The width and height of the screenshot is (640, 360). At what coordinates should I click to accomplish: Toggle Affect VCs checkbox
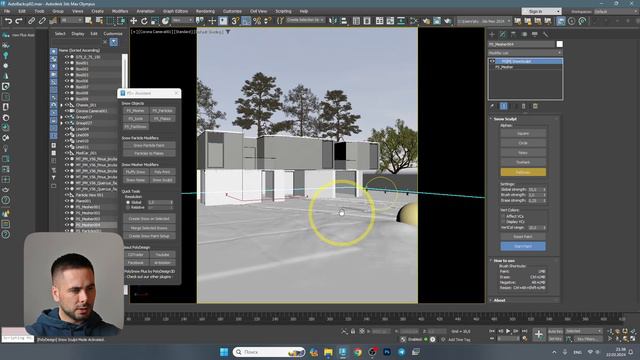(x=503, y=216)
